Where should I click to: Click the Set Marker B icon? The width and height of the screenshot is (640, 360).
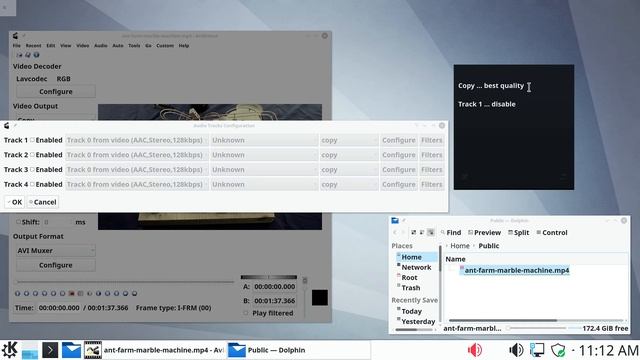click(x=80, y=293)
